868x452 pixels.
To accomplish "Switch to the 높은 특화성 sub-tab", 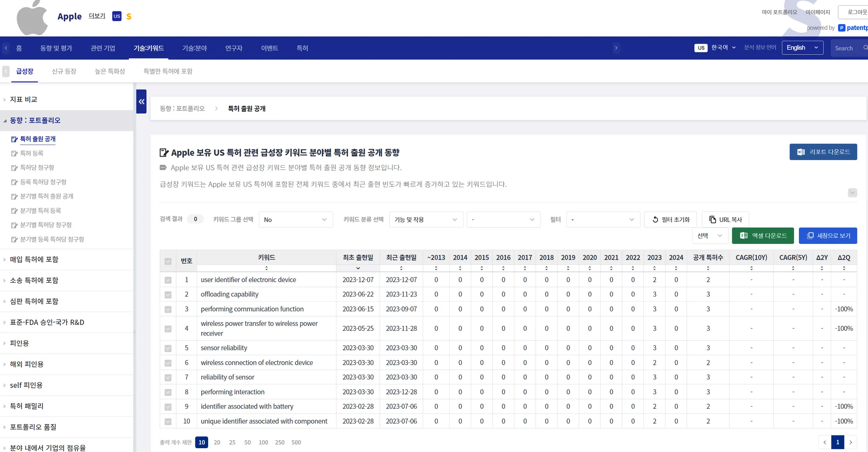I will click(x=110, y=71).
